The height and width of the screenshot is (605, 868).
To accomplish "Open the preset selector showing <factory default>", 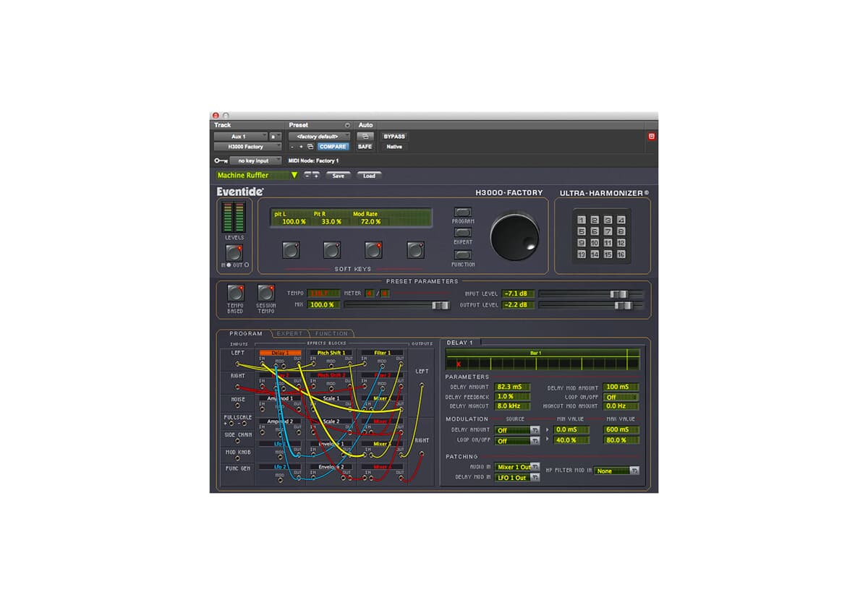I will click(x=319, y=136).
